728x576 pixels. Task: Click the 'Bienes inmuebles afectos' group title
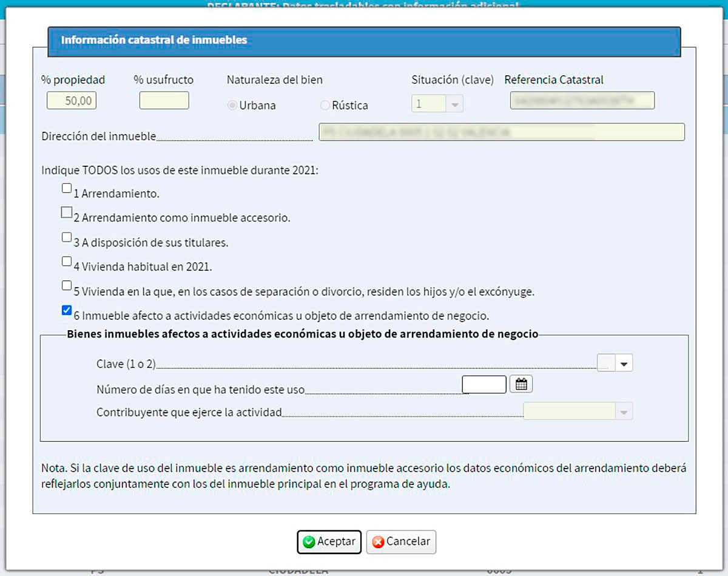(x=303, y=334)
